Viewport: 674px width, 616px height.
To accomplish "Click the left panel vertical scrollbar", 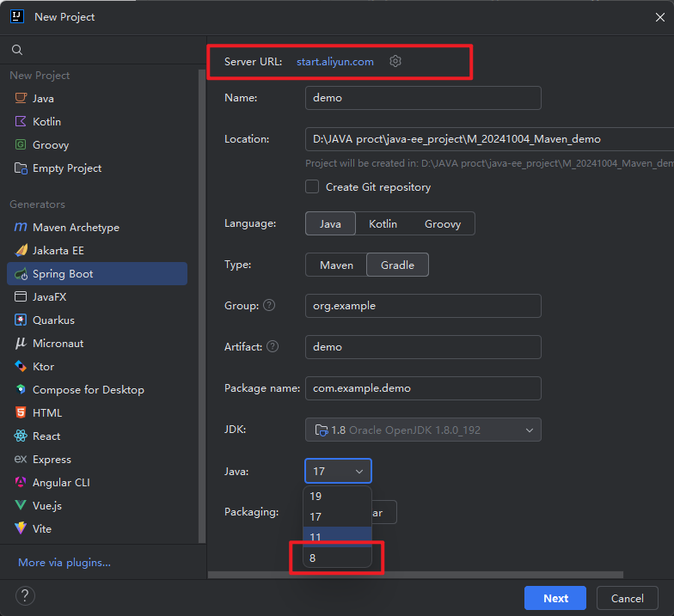I will pyautogui.click(x=201, y=306).
